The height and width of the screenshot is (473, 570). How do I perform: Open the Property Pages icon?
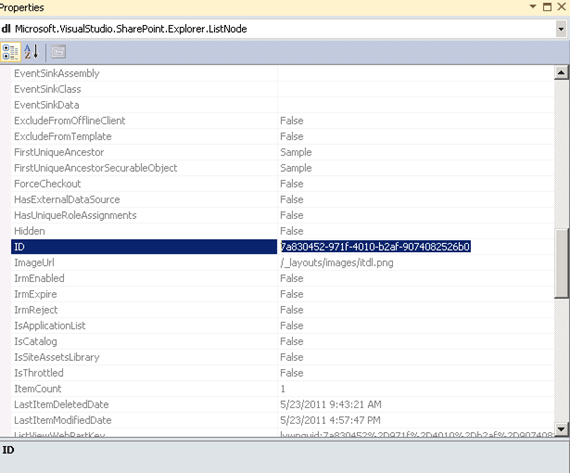pos(58,52)
